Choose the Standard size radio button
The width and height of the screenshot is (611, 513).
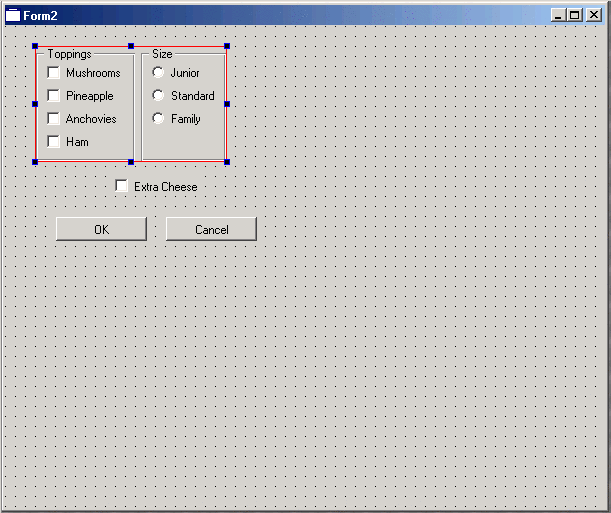pyautogui.click(x=158, y=96)
